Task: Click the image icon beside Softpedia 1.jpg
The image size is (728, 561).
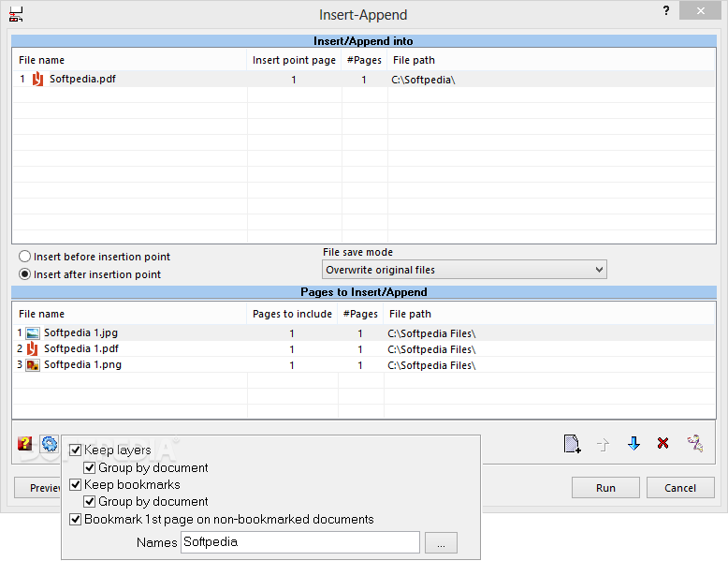Action: [33, 333]
